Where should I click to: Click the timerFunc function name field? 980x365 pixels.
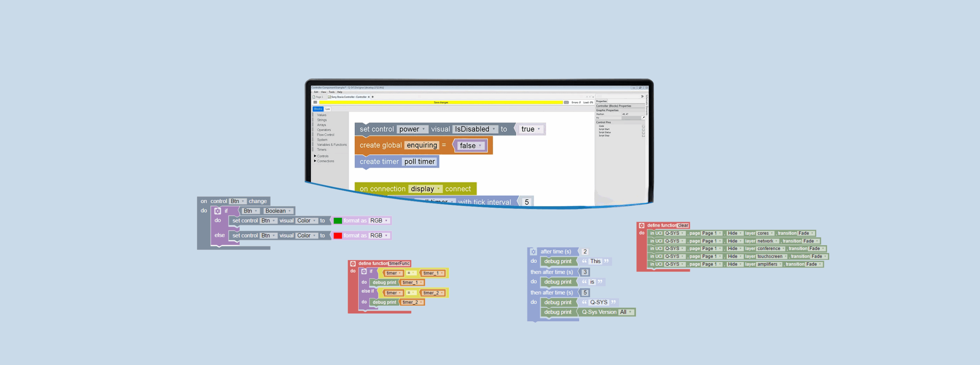[x=399, y=264]
